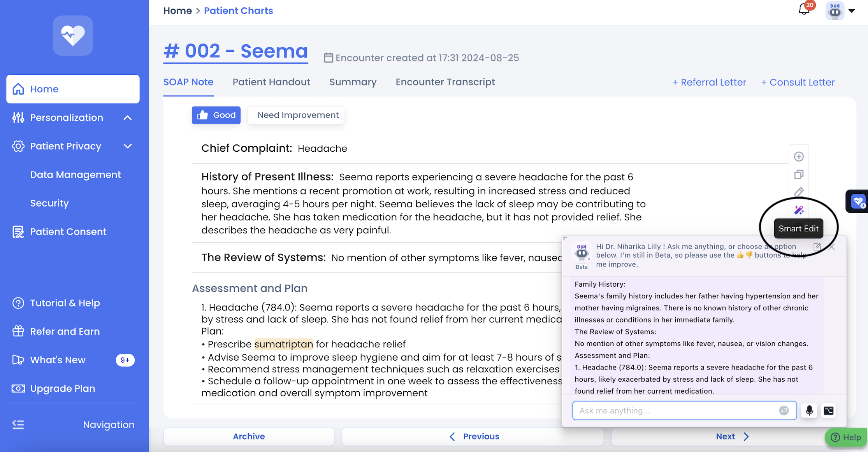Expand the Patient Privacy menu

(127, 146)
